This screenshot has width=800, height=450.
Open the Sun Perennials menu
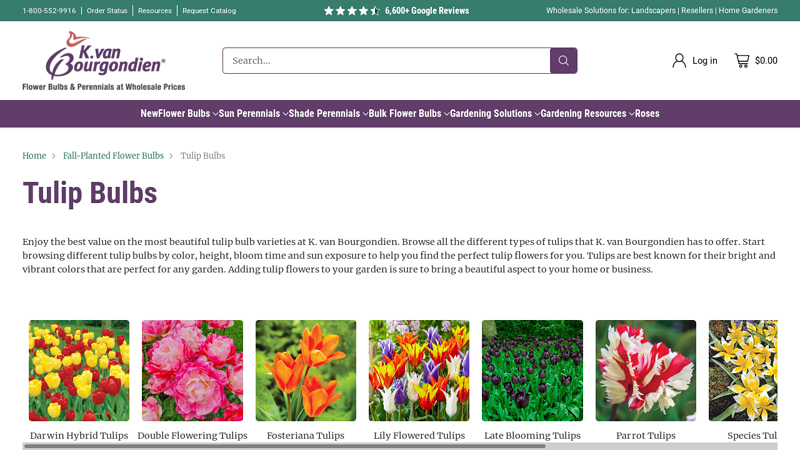[x=249, y=114]
